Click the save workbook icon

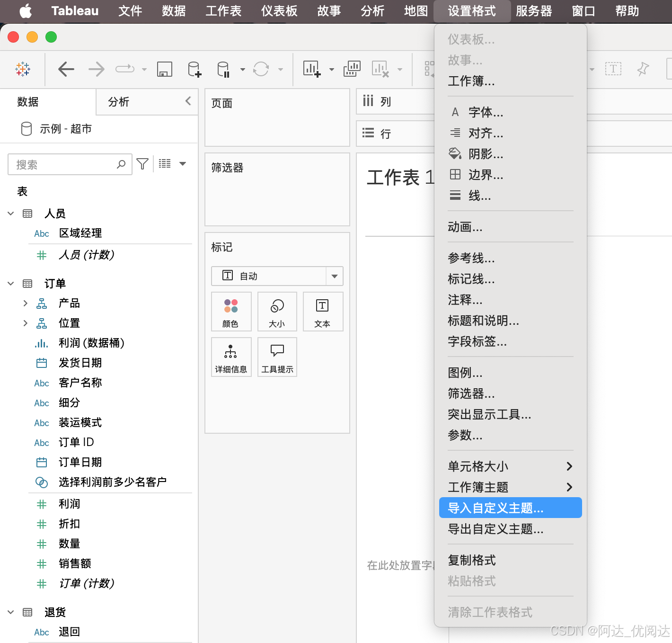[x=164, y=69]
